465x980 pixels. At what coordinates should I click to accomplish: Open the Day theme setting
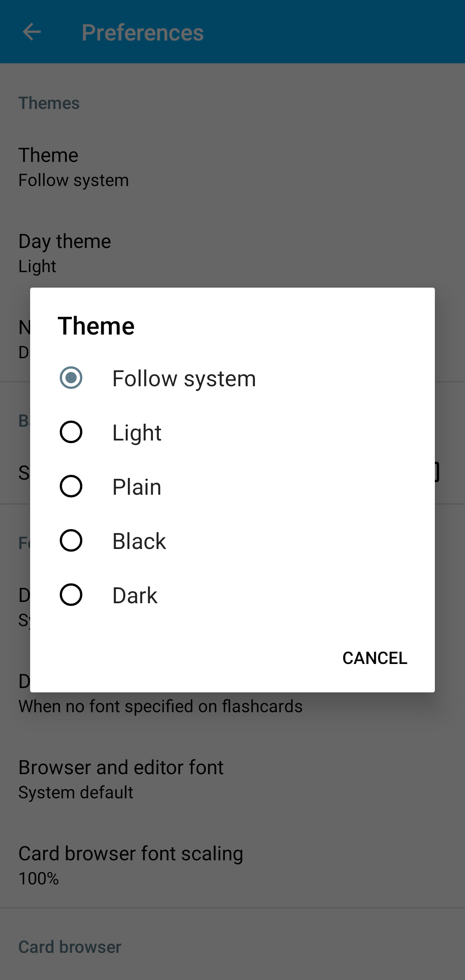pyautogui.click(x=65, y=241)
